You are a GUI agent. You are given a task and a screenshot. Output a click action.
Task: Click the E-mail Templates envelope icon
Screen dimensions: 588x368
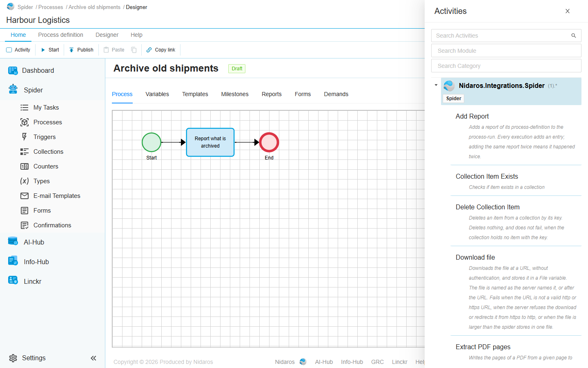[24, 196]
